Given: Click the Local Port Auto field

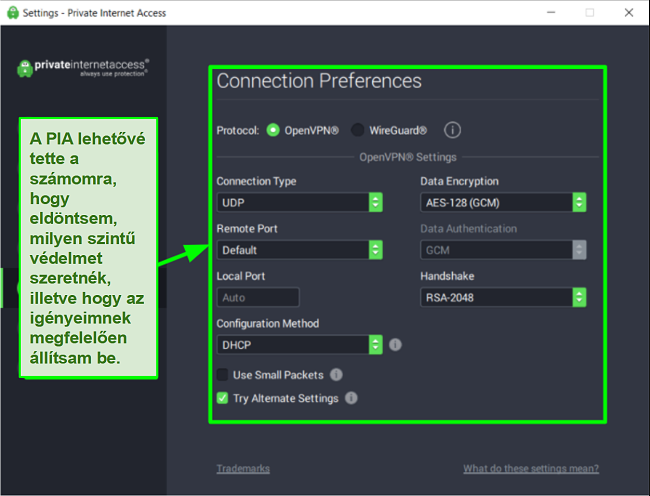Looking at the screenshot, I should point(258,297).
